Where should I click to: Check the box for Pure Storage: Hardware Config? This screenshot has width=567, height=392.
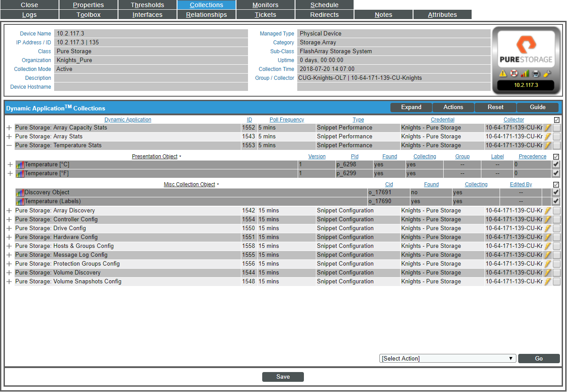pyautogui.click(x=556, y=237)
